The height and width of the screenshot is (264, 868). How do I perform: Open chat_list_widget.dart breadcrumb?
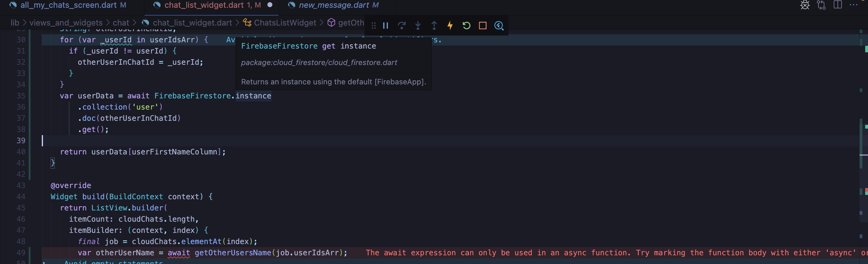coord(192,23)
